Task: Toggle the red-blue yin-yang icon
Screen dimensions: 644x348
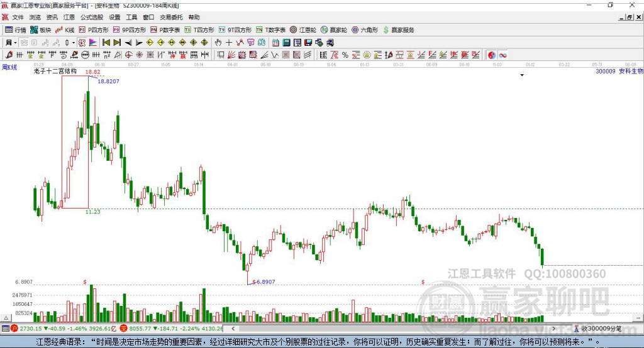Action: click(x=492, y=55)
